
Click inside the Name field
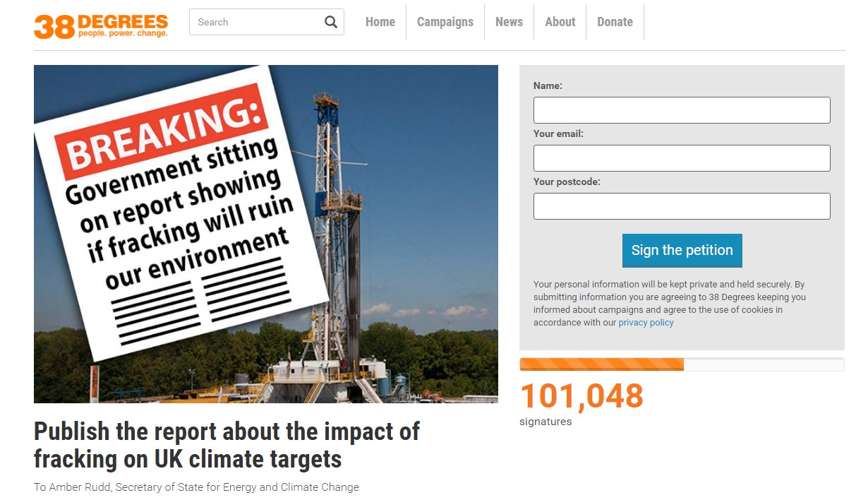[x=681, y=109]
